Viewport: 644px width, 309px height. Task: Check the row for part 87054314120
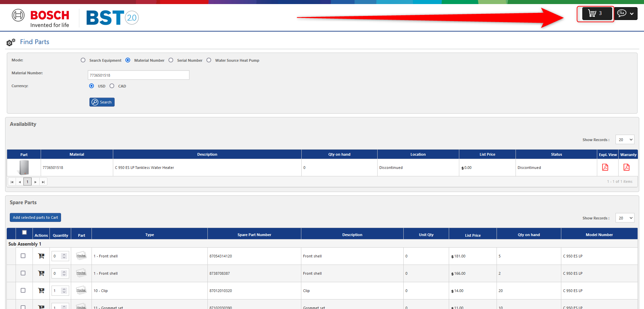pyautogui.click(x=23, y=256)
